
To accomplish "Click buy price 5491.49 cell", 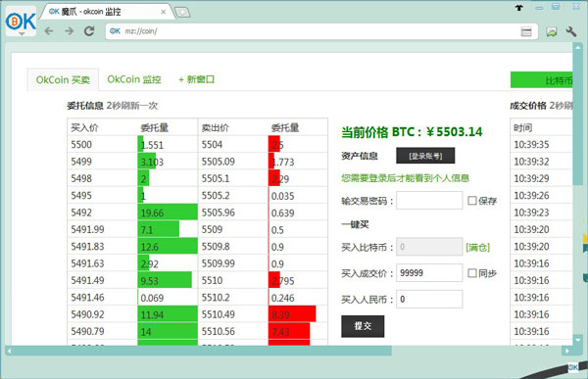I will pos(102,280).
